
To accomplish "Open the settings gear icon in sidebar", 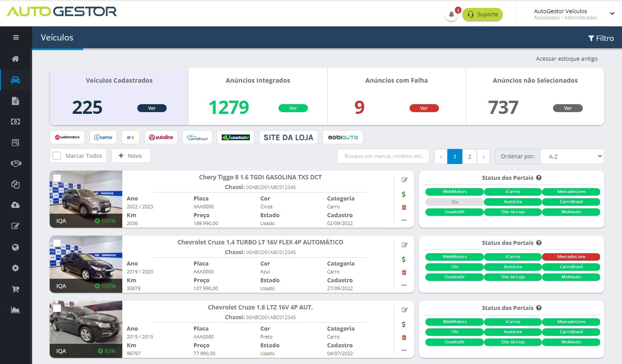I will coord(15,268).
